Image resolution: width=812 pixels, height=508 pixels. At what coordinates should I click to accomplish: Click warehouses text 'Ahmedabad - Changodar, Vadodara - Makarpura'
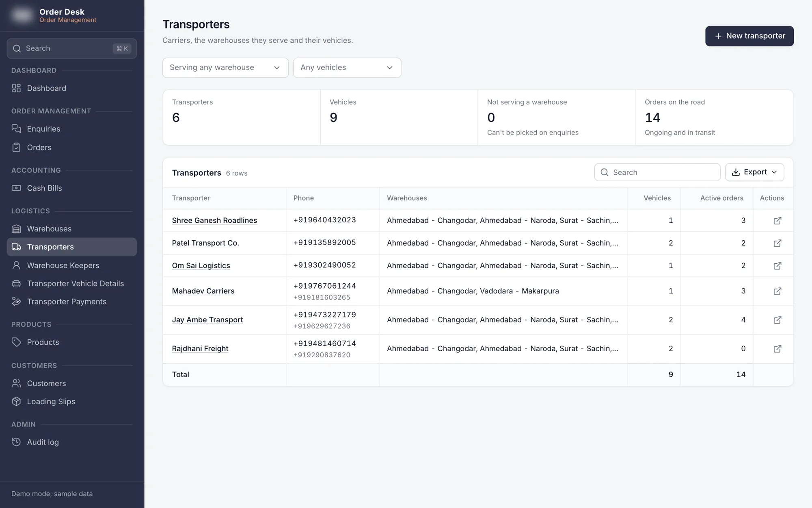tap(473, 291)
